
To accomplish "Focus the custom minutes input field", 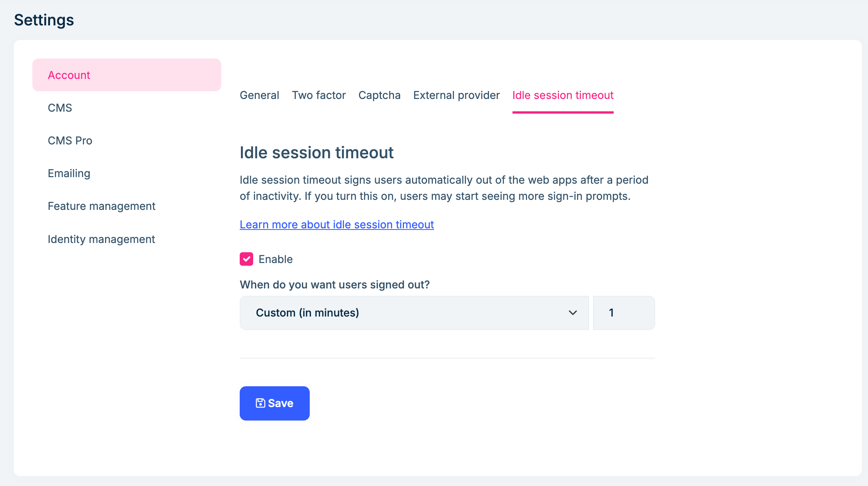I will point(624,313).
